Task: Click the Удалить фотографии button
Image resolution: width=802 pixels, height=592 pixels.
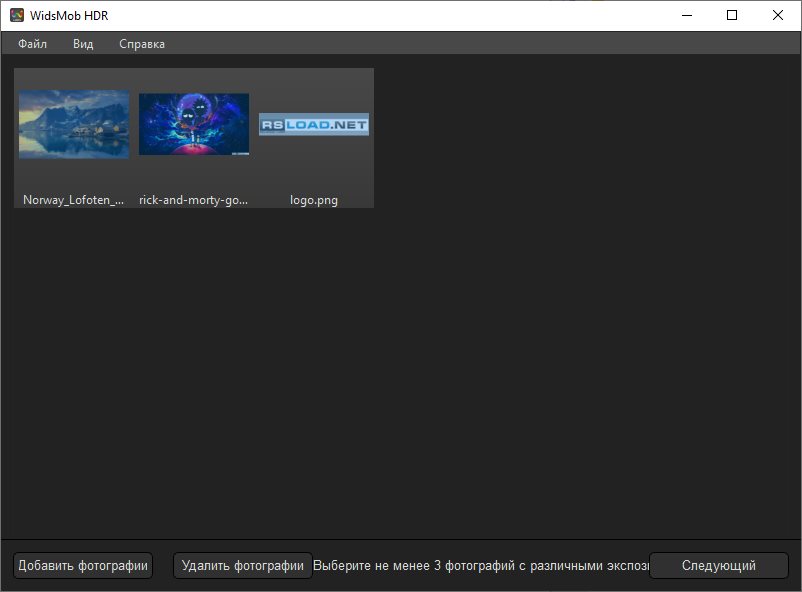Action: [243, 565]
